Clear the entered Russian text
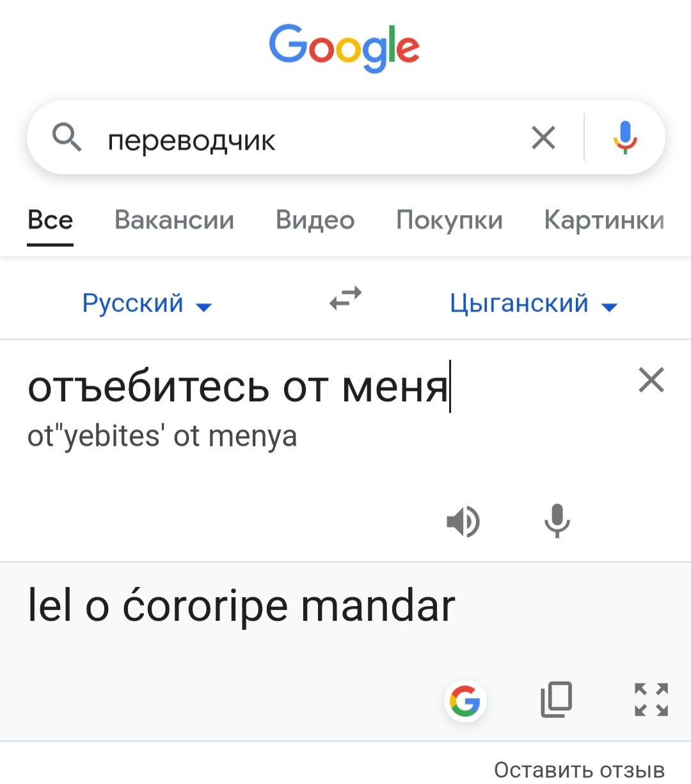 pyautogui.click(x=651, y=380)
